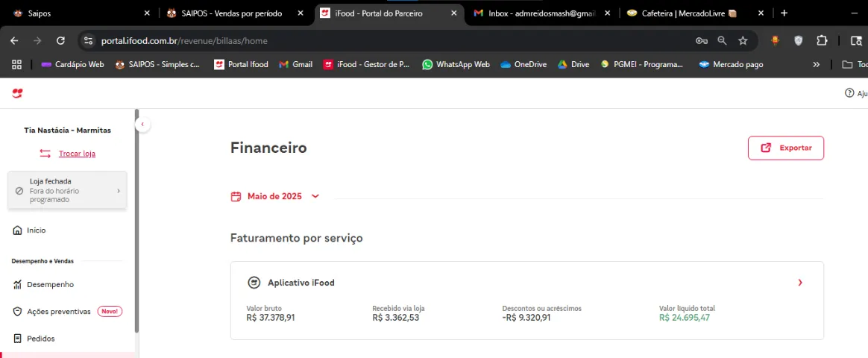Click the chevron after Maio de 2025
868x358 pixels.
pyautogui.click(x=315, y=196)
